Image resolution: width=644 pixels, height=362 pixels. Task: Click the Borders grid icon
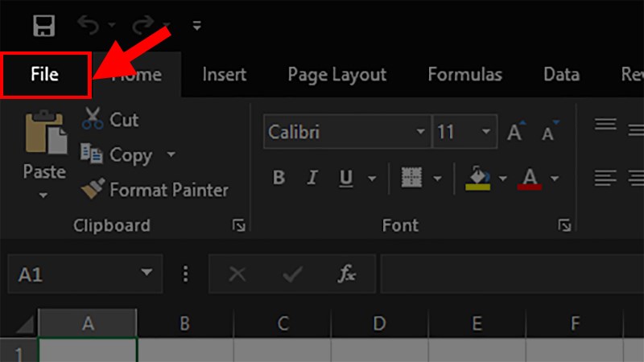click(x=412, y=177)
